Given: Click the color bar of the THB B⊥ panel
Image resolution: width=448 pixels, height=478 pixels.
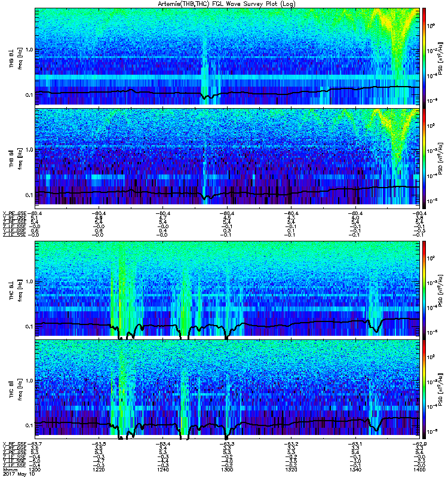Looking at the screenshot, I should click(x=424, y=57).
